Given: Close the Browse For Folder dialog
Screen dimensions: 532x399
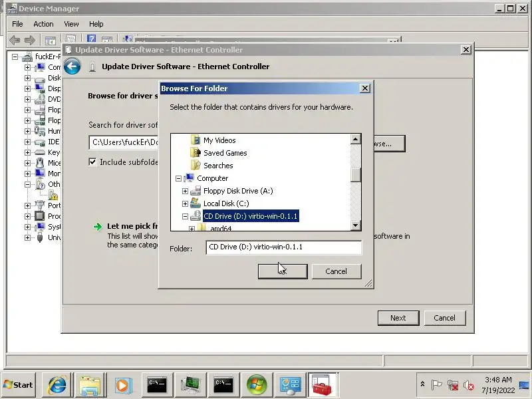Looking at the screenshot, I should click(x=364, y=88).
